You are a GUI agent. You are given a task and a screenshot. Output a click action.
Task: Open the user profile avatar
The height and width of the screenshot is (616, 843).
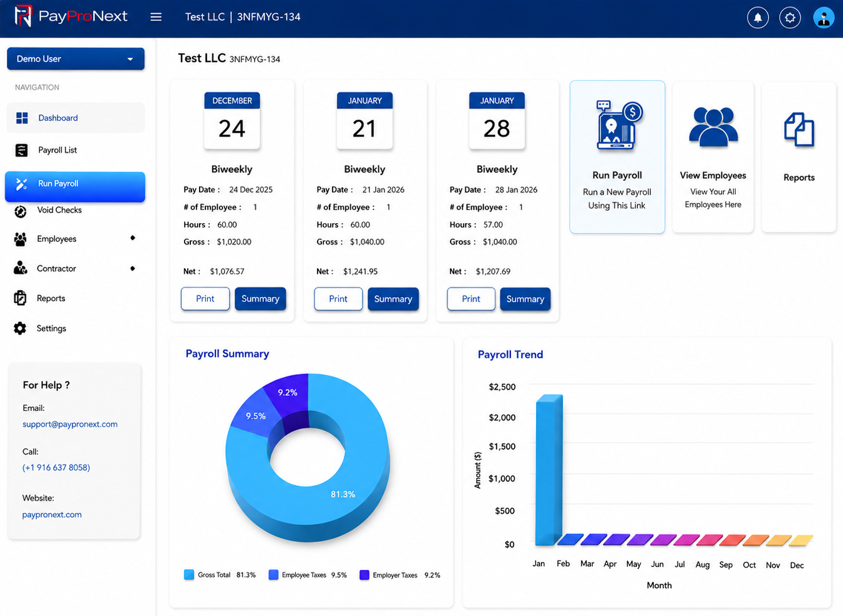(x=824, y=17)
